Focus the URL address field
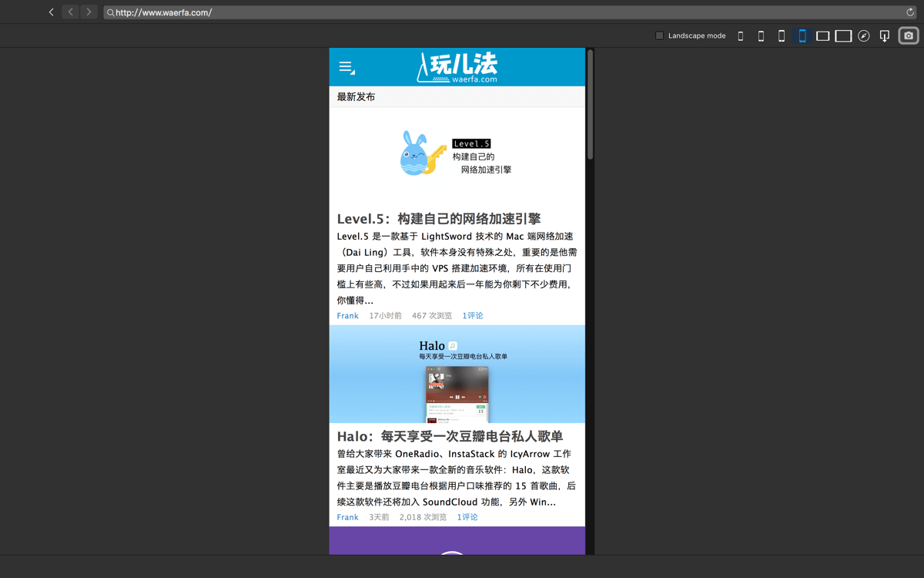Screen dimensions: 924x578 click(510, 12)
